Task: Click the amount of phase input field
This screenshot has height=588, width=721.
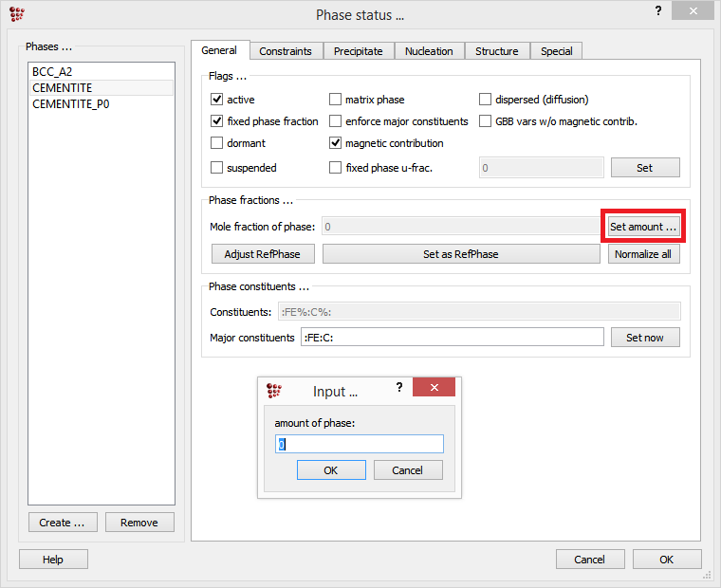Action: 359,444
